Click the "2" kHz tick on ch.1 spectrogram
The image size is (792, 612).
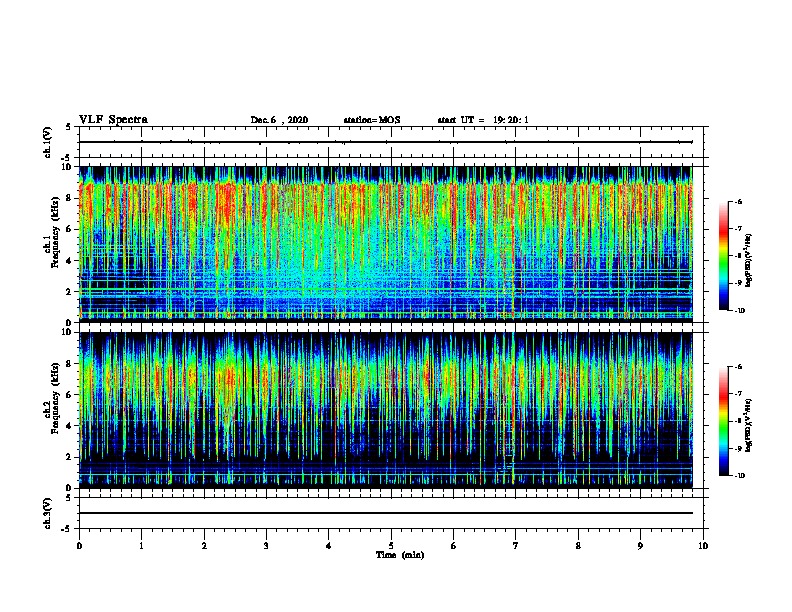(70, 292)
